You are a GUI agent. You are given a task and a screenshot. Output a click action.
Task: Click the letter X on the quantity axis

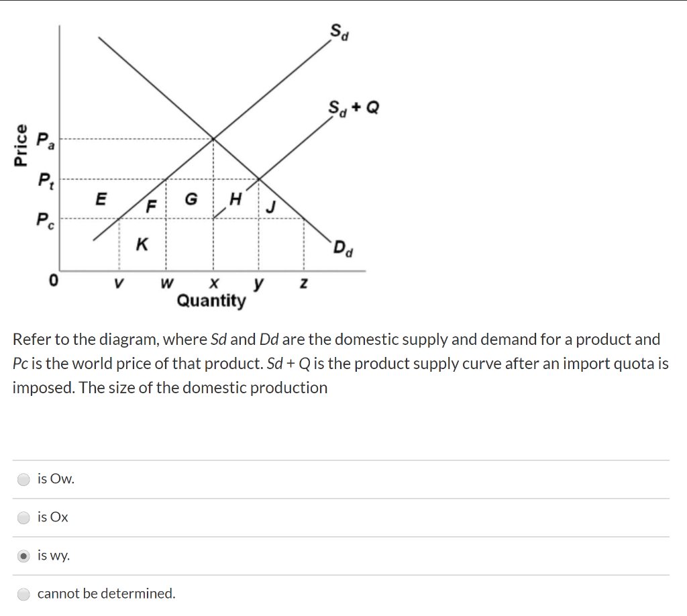click(x=213, y=283)
